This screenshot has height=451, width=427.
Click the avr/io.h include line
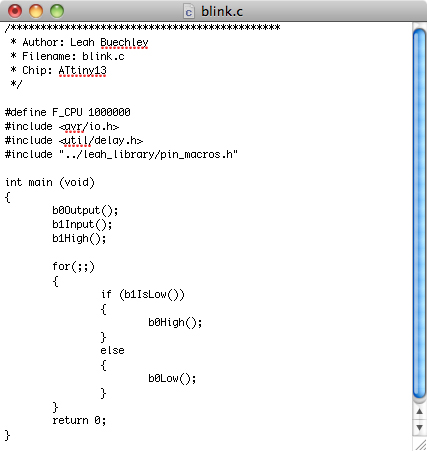pos(62,127)
